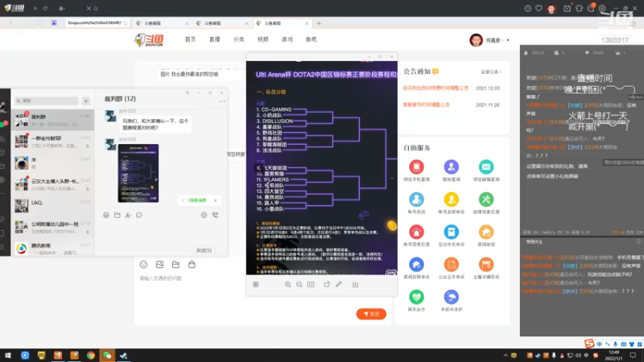Open 鱼吧 in Douyu navigation
644x362 pixels.
pyautogui.click(x=312, y=39)
